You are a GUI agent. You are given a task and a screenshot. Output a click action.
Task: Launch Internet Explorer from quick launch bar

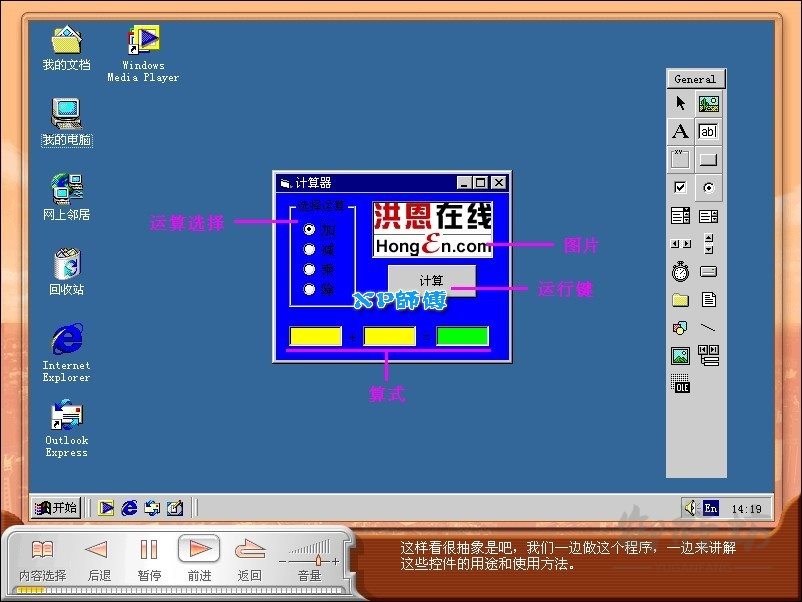[x=129, y=508]
